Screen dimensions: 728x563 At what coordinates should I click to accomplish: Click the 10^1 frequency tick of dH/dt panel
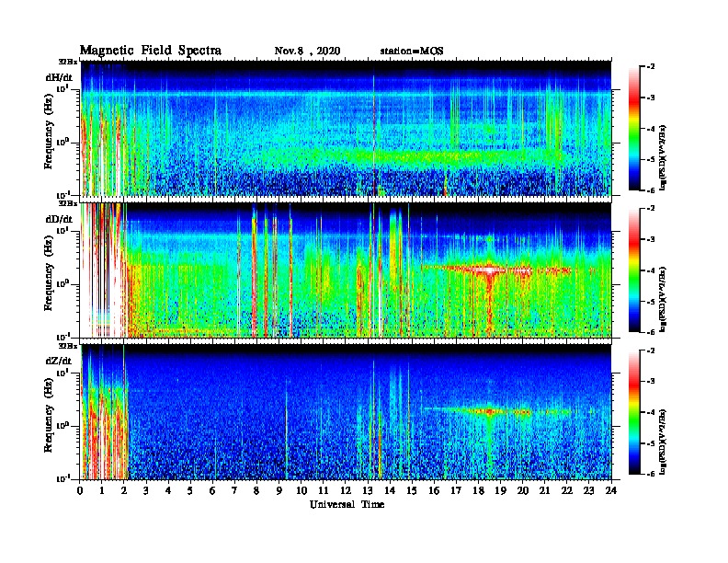(x=63, y=88)
